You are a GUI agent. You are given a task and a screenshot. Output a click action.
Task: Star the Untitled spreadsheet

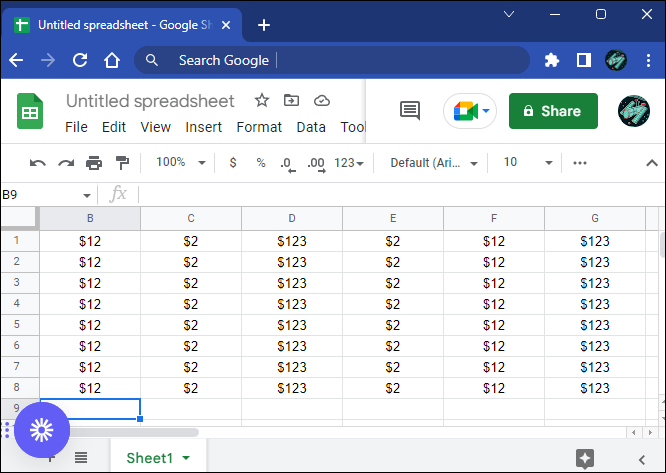pyautogui.click(x=262, y=101)
